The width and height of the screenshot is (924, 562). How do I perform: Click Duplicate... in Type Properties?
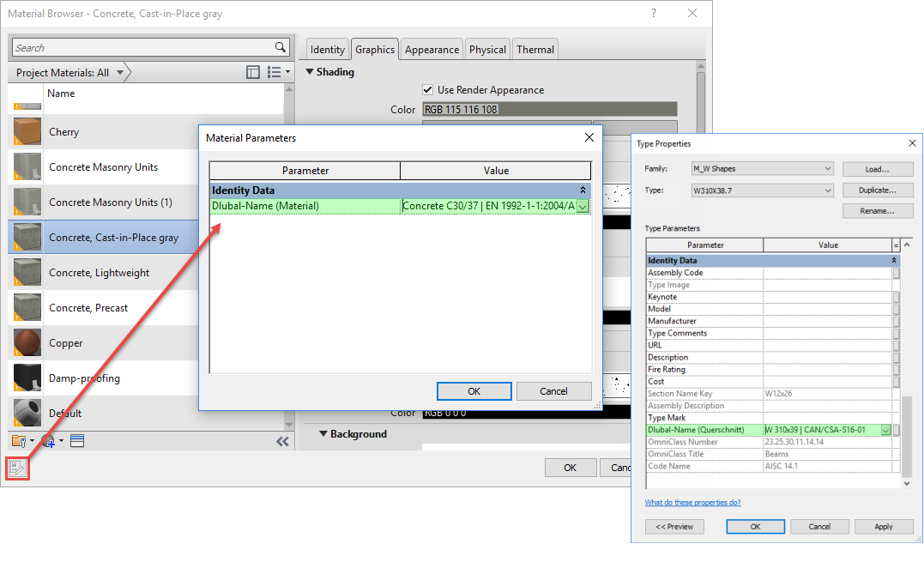pos(878,190)
